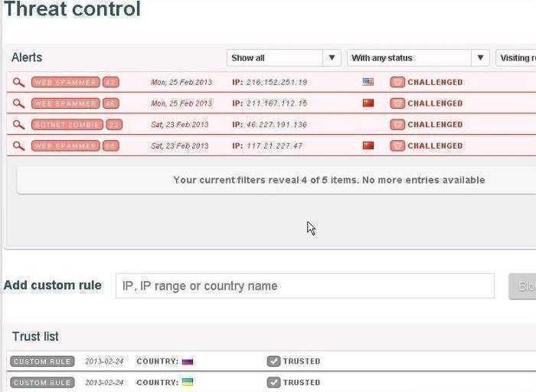The image size is (536, 392).
Task: Click IP 46.227.191.136 text
Action: click(x=270, y=125)
